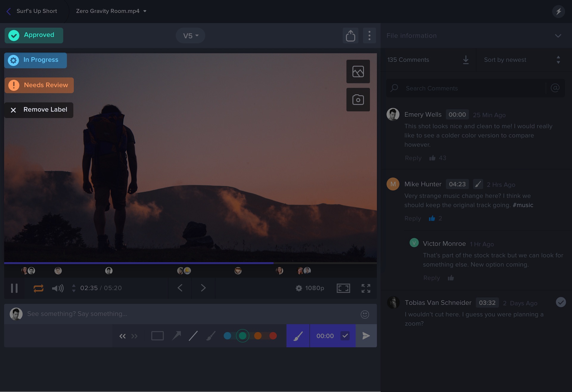Toggle the 00:00 timestamp on comment
572x392 pixels.
coord(332,336)
